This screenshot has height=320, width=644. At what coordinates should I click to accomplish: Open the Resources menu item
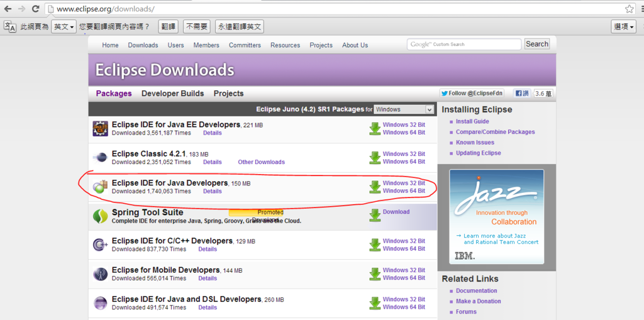coord(285,45)
